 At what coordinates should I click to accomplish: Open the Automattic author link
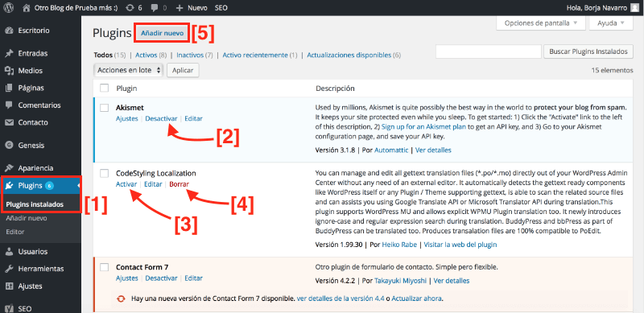click(x=391, y=150)
